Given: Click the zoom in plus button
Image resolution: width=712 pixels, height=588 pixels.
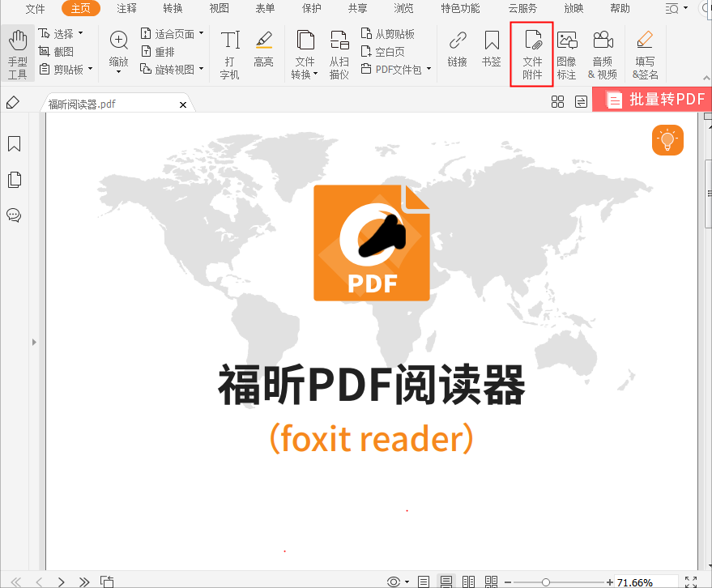Looking at the screenshot, I should (609, 582).
